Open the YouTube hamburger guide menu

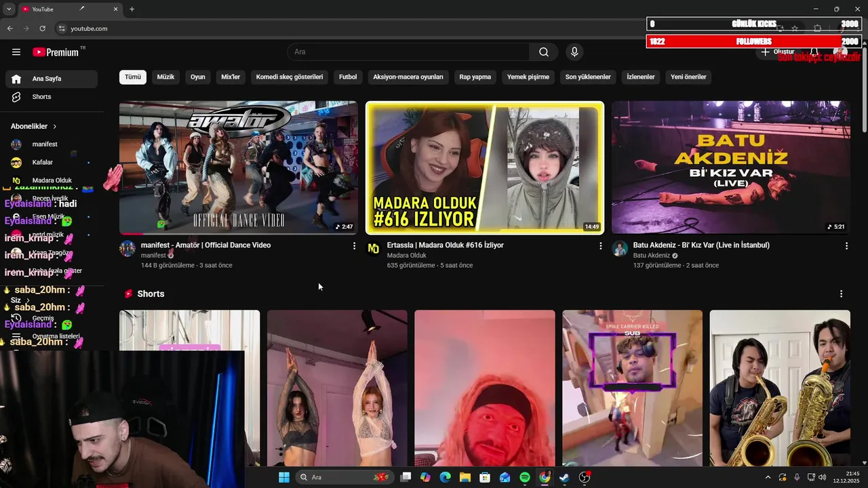coord(16,52)
